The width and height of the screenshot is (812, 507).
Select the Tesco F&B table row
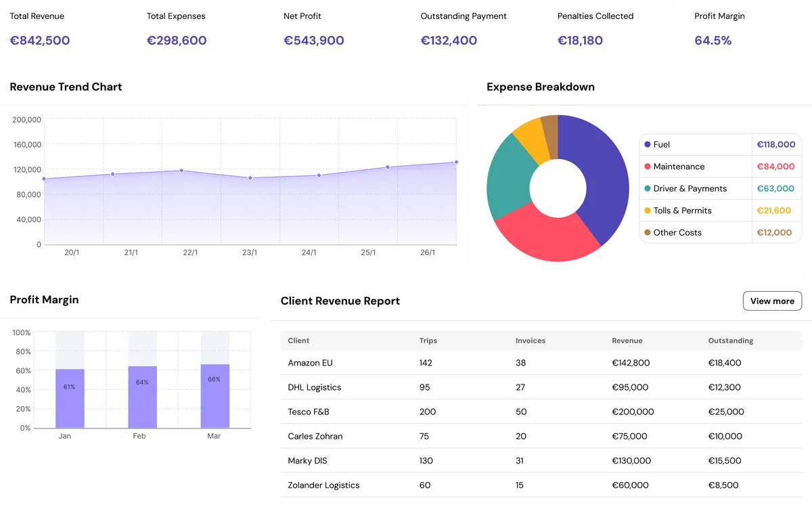pos(474,412)
